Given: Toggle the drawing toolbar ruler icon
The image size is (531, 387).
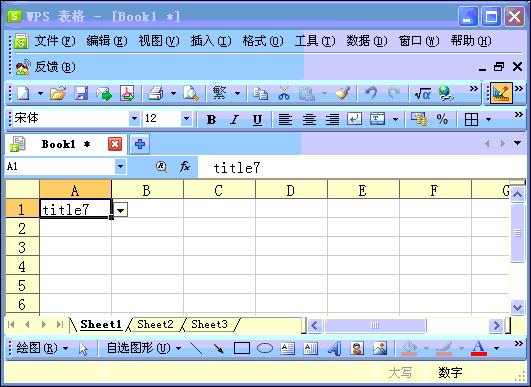Looking at the screenshot, I should pos(500,93).
